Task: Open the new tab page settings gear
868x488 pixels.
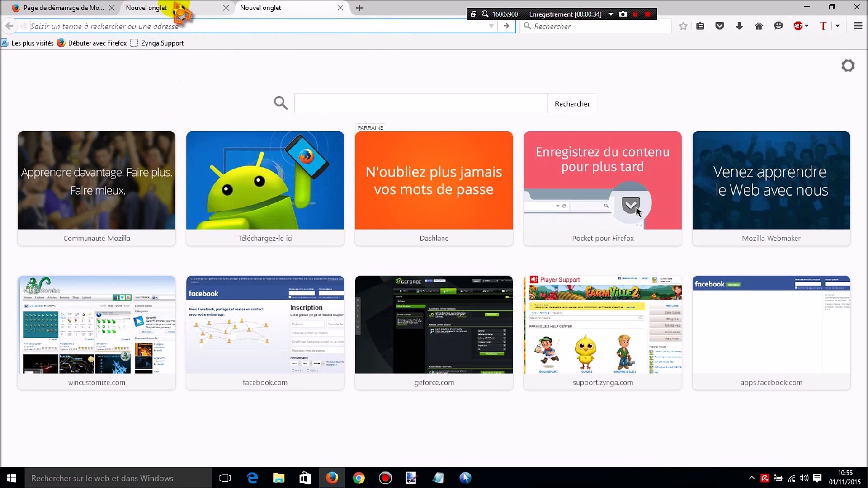Action: [x=848, y=65]
